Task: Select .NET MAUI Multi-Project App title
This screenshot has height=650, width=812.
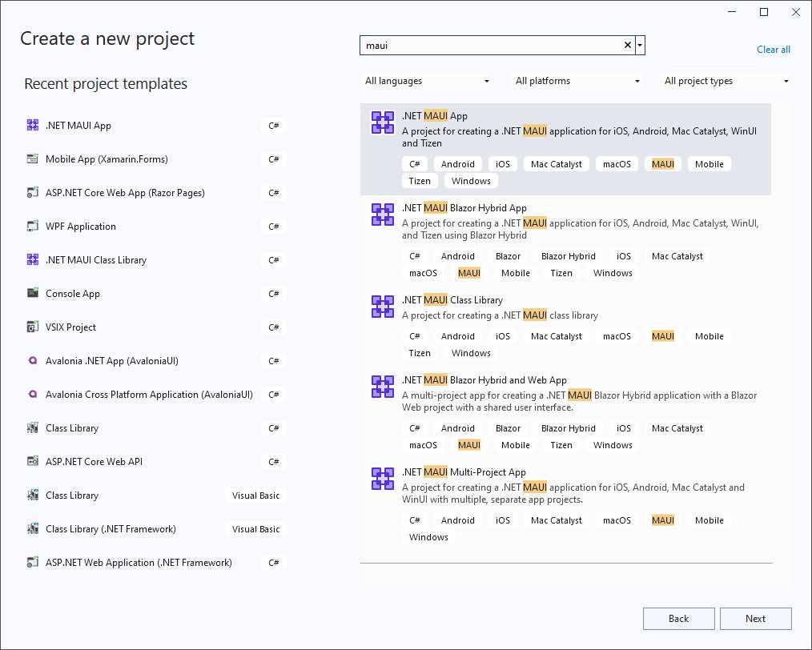Action: coord(464,472)
